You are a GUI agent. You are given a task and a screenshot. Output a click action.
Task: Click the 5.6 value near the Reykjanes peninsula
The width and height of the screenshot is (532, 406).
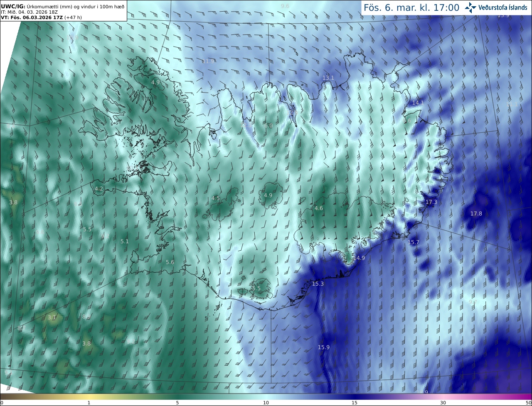[170, 262]
